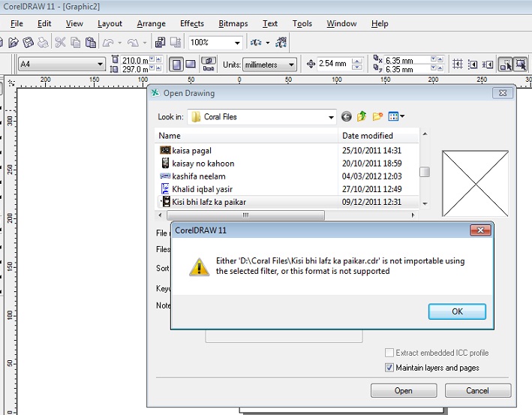This screenshot has width=532, height=415.
Task: Open the Arrange menu
Action: point(151,23)
